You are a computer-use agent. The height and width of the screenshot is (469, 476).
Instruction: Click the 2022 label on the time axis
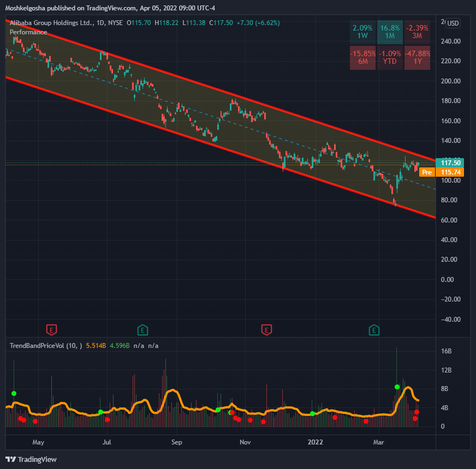point(315,442)
